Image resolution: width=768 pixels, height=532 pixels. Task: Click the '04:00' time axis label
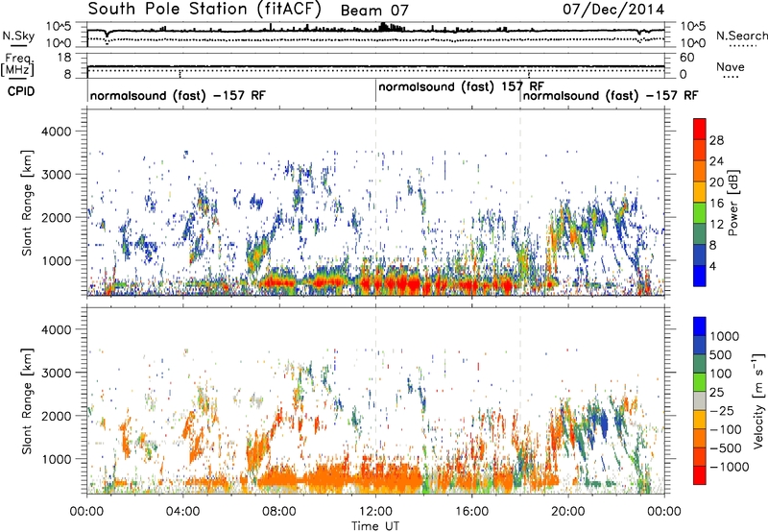coord(182,512)
